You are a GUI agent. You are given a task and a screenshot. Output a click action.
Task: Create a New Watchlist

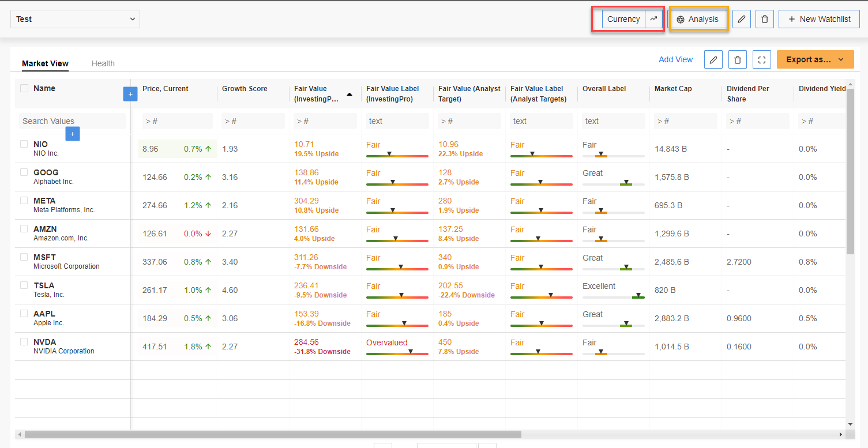(x=819, y=19)
